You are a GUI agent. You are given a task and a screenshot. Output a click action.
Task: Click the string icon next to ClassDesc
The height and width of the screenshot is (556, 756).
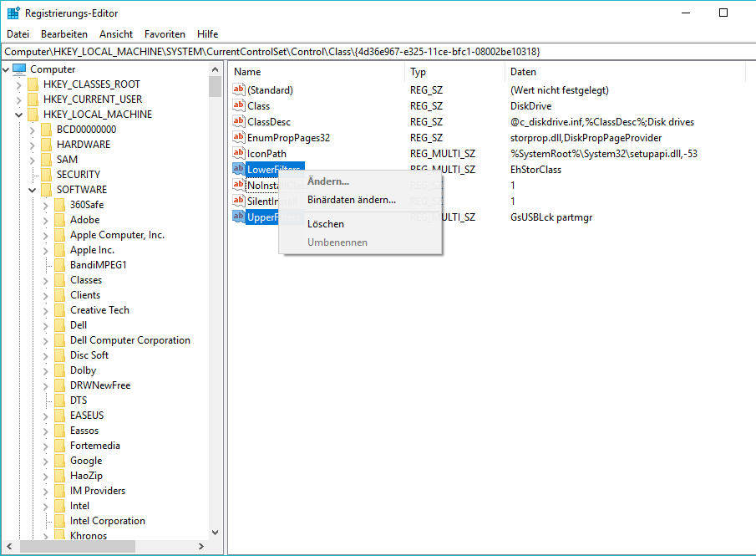(x=239, y=122)
